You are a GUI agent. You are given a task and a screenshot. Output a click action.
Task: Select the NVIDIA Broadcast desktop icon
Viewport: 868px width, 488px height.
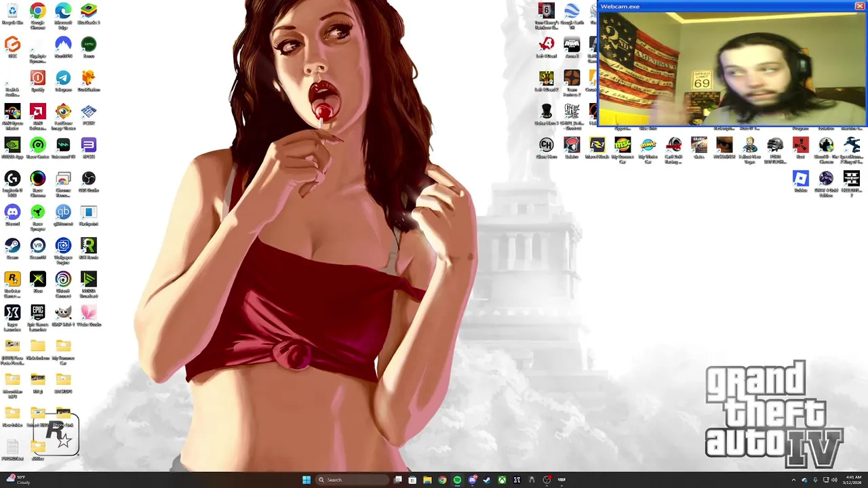point(89,283)
